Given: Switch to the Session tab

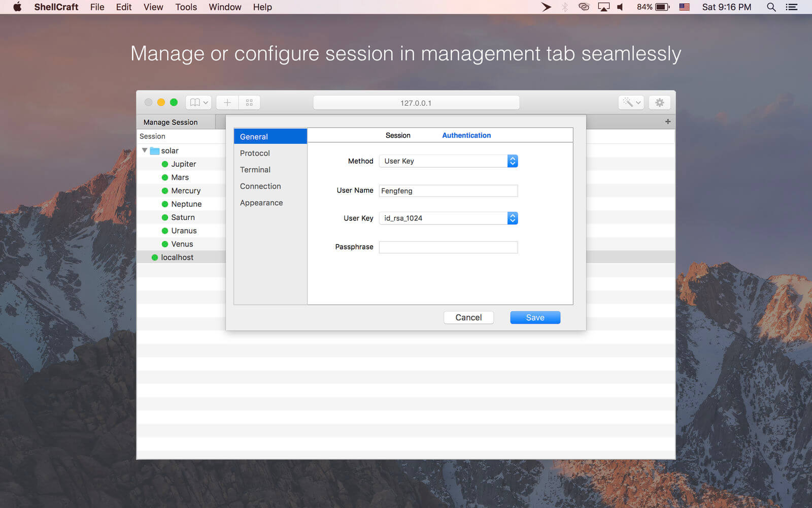Looking at the screenshot, I should tap(398, 135).
